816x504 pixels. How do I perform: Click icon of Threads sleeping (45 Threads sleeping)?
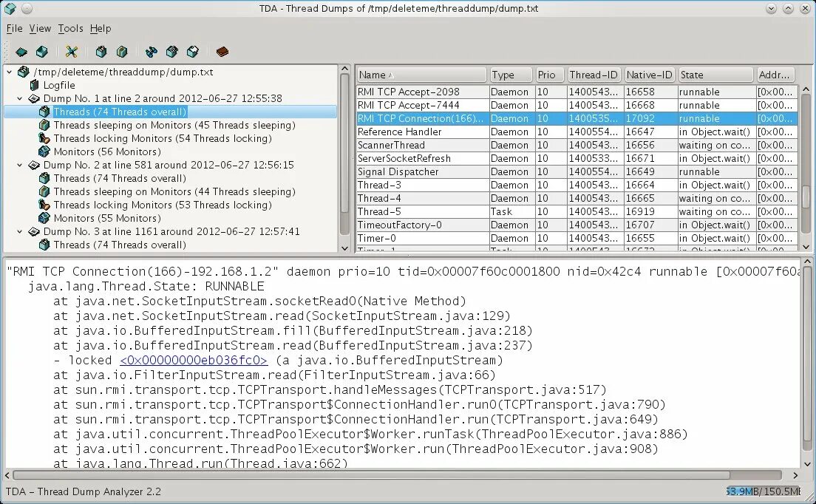[44, 125]
